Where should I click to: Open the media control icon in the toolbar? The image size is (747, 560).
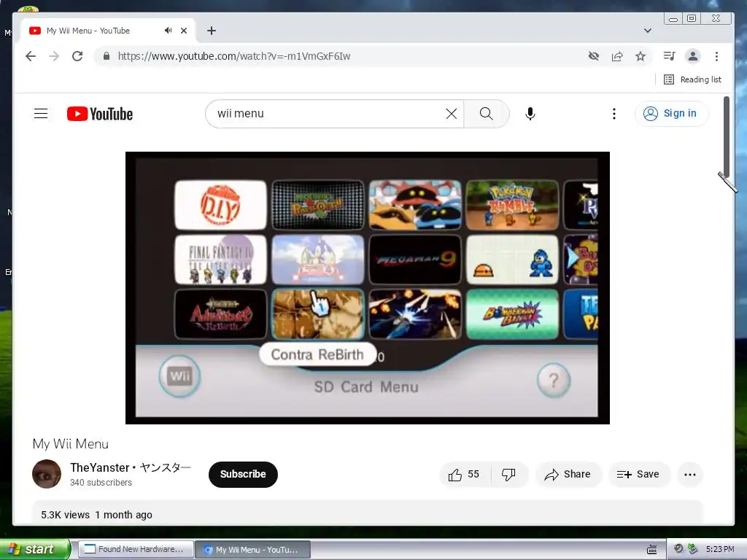[669, 56]
